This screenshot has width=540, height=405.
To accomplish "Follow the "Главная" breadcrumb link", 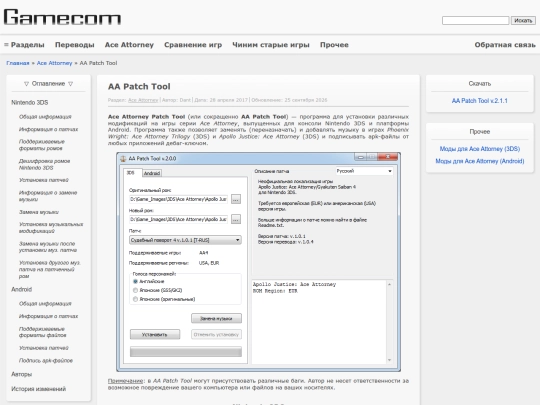I will pyautogui.click(x=18, y=63).
